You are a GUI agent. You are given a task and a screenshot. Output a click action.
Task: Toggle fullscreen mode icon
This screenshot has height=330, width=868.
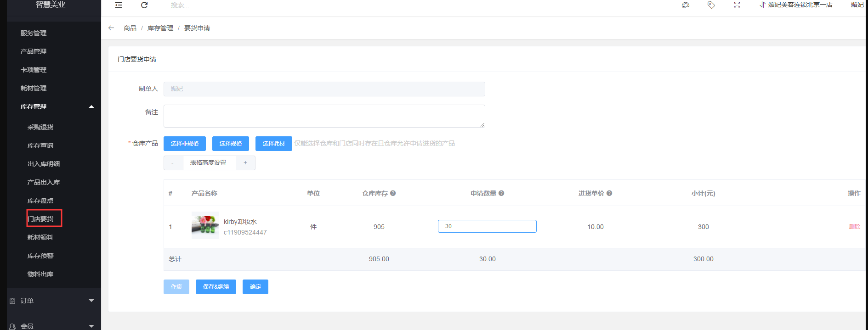coord(737,5)
